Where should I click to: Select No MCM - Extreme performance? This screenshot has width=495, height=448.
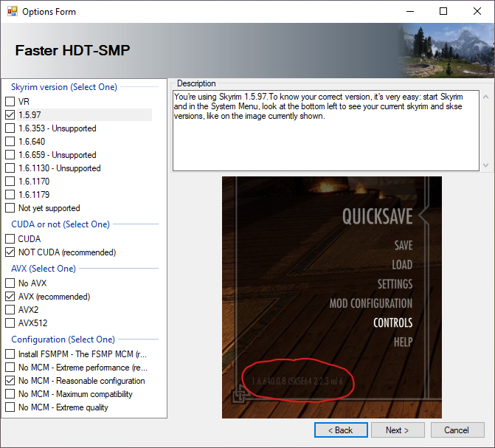(10, 368)
